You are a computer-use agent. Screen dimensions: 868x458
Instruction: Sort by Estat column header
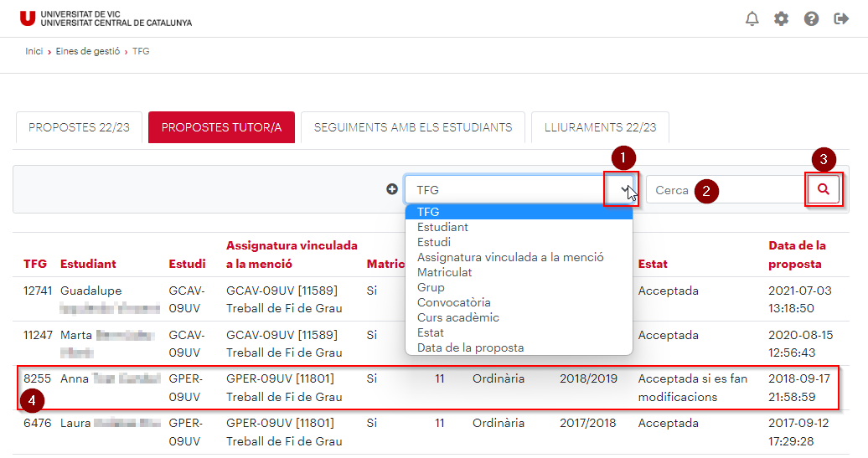tap(653, 264)
